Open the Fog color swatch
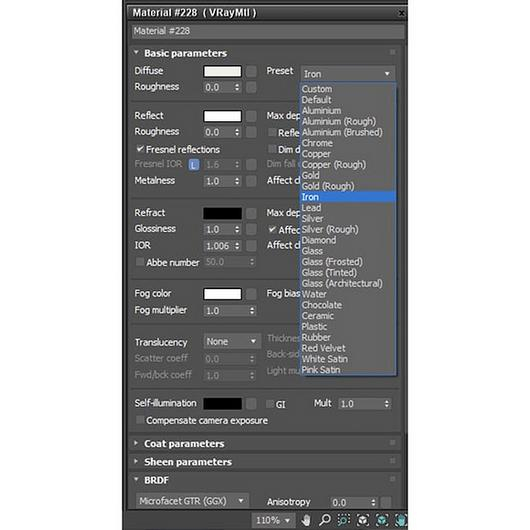 tap(222, 294)
